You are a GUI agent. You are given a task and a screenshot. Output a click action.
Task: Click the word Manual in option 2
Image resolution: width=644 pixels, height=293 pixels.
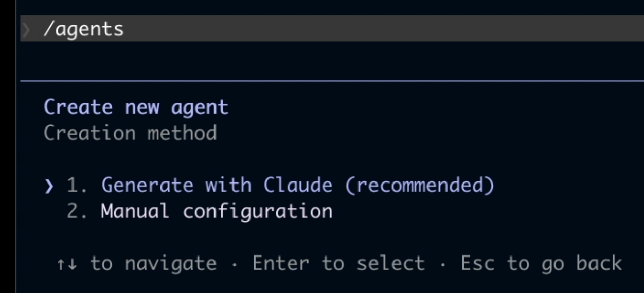(135, 211)
